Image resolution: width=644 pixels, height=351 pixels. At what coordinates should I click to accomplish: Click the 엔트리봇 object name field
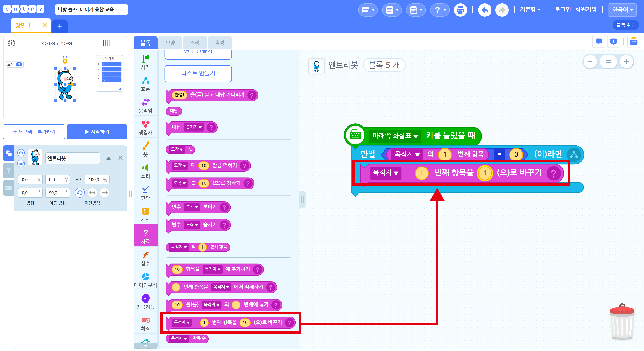point(73,158)
